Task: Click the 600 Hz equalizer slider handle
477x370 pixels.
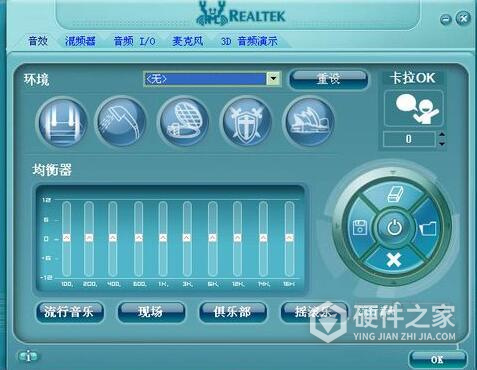Action: pos(139,238)
